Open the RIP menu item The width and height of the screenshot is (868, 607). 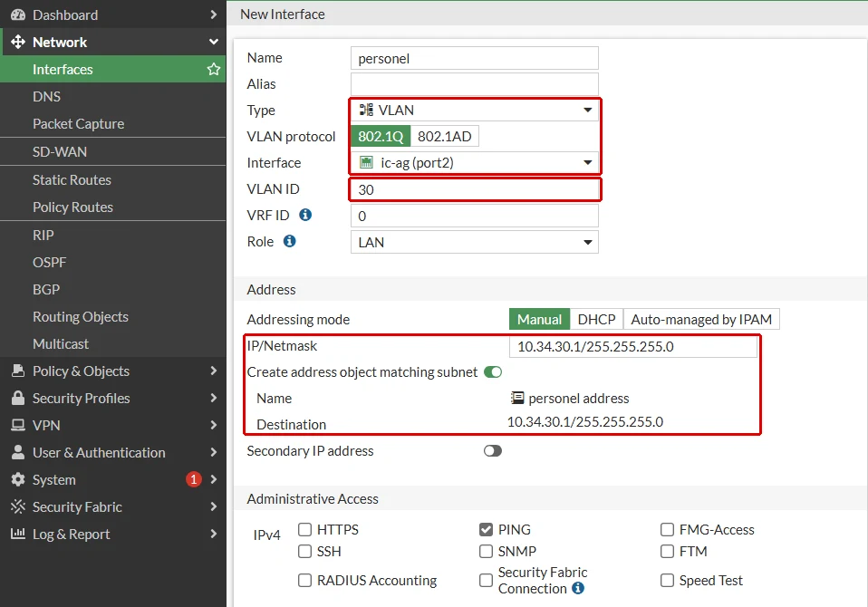click(x=113, y=236)
